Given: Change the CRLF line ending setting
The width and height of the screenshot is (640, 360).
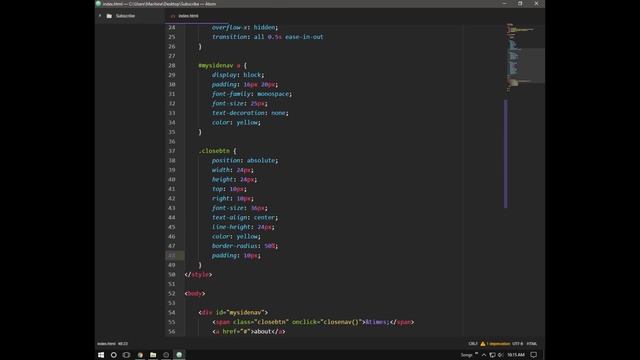Looking at the screenshot, I should point(473,344).
